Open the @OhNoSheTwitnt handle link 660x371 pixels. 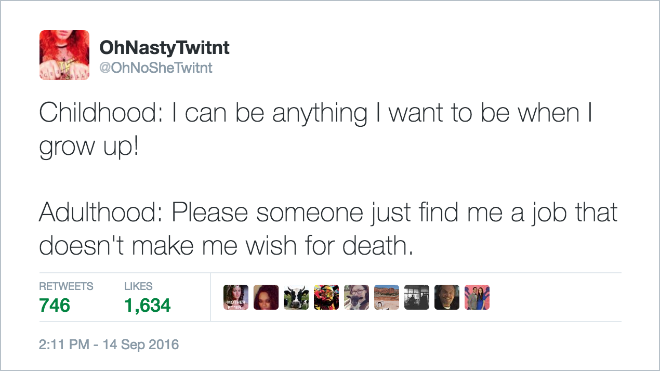(156, 68)
